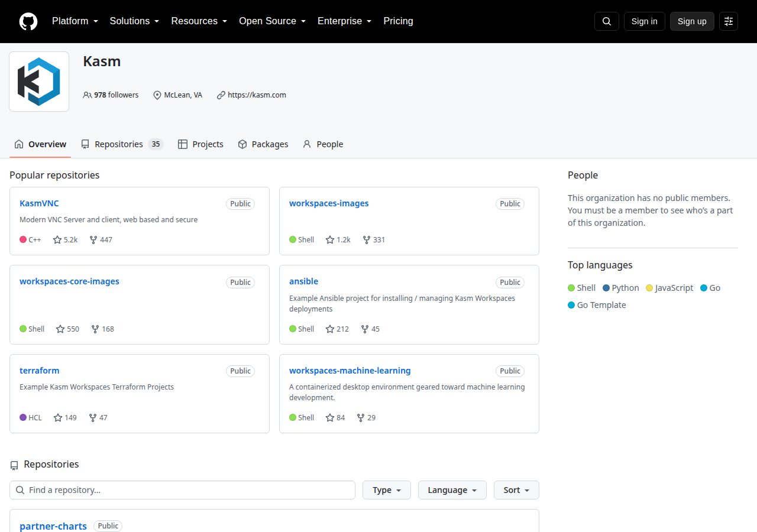Open the KasmVNC repository link

coord(39,203)
